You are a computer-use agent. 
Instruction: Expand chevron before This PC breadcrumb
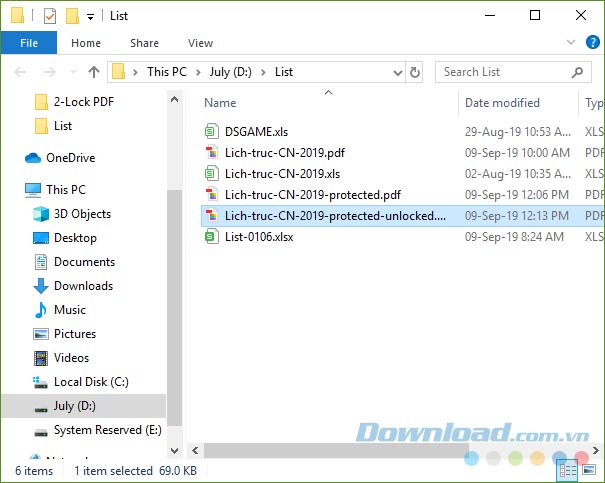click(135, 72)
